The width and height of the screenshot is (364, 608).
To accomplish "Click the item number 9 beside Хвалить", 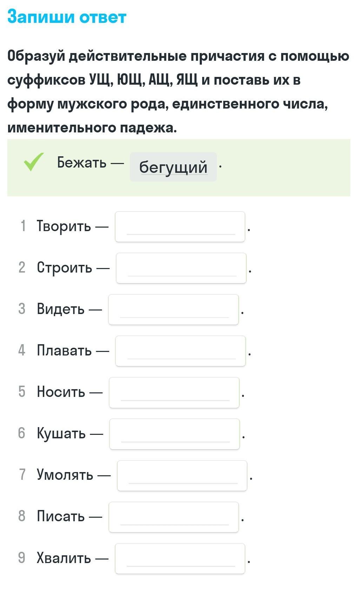I will click(x=22, y=558).
